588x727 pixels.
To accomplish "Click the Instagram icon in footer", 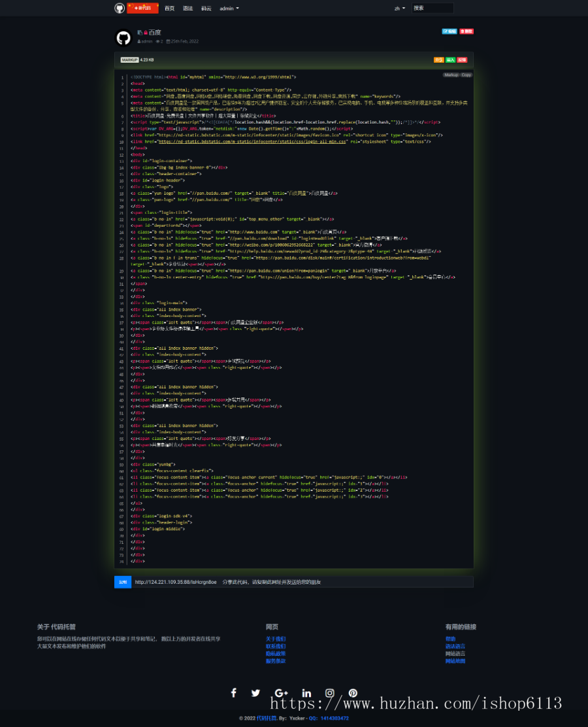I will (x=329, y=693).
